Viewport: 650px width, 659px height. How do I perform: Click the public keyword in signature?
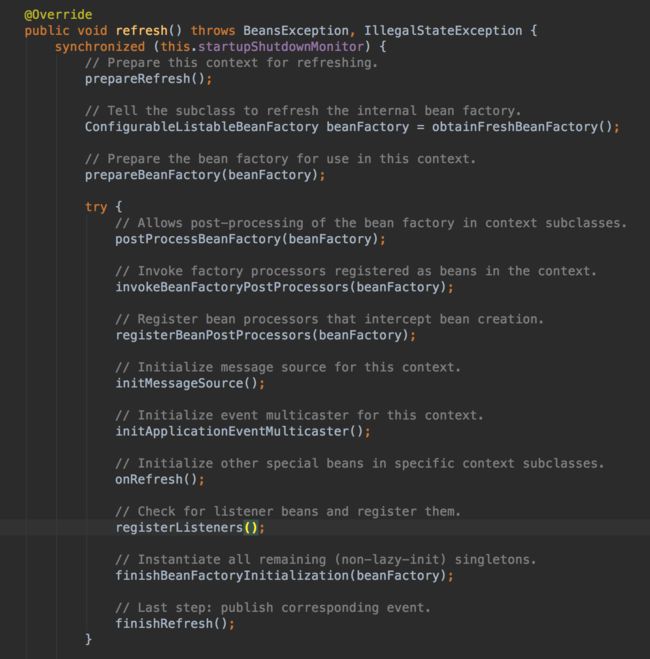click(x=47, y=31)
